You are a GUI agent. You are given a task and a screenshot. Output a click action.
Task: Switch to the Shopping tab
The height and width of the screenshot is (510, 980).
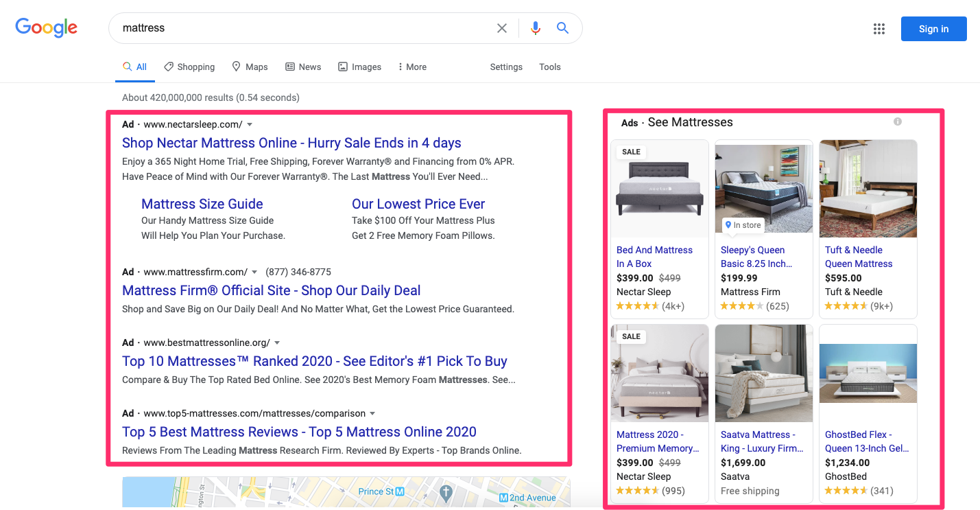[x=189, y=67]
